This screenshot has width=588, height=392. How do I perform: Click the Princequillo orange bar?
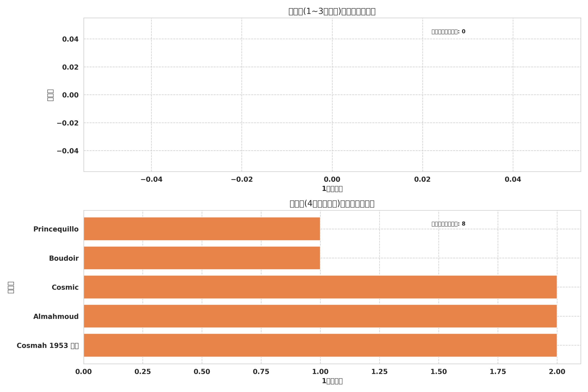[x=202, y=229]
